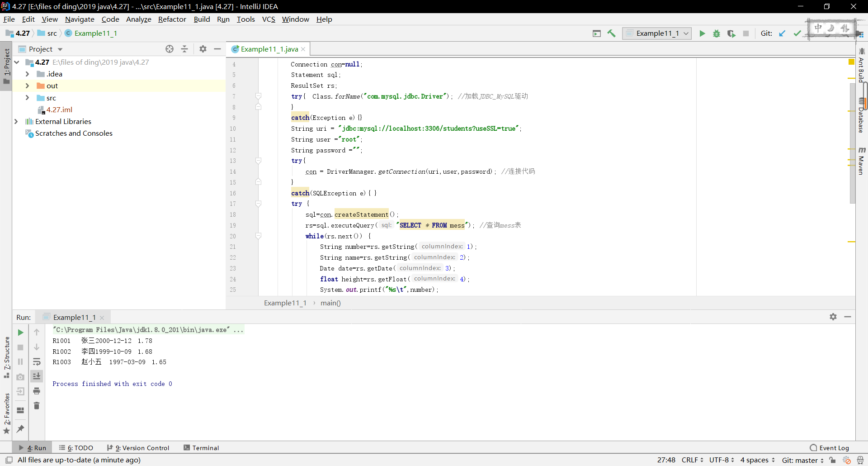Stop the process in the Run panel
This screenshot has width=868, height=466.
point(20,347)
